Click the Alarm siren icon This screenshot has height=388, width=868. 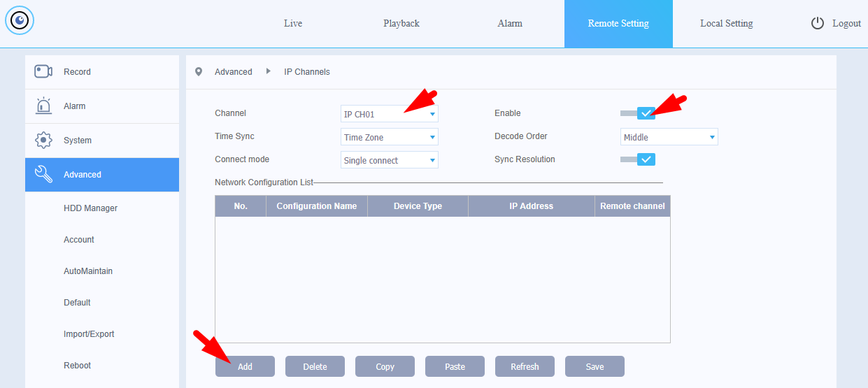tap(43, 106)
